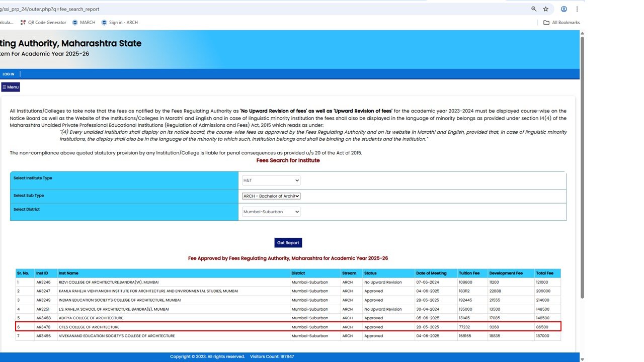The image size is (644, 362).
Task: Click the Inst Name column header
Action: 68,274
